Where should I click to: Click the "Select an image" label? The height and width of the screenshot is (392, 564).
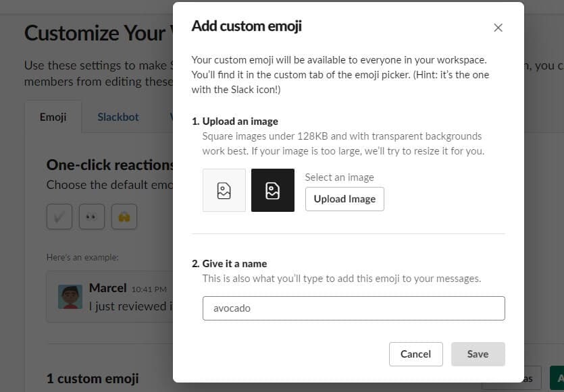pos(339,177)
